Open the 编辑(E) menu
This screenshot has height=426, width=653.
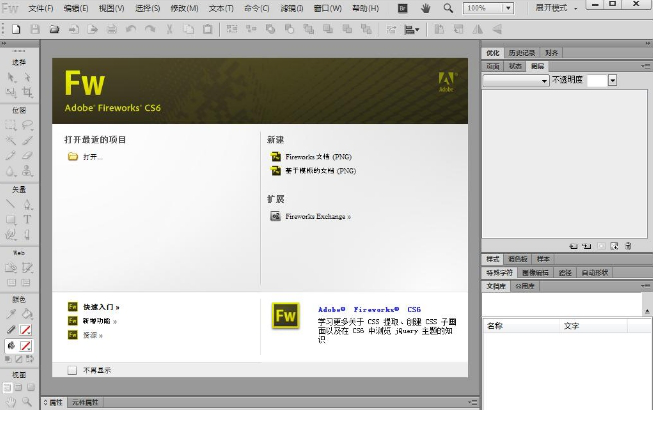pyautogui.click(x=76, y=8)
